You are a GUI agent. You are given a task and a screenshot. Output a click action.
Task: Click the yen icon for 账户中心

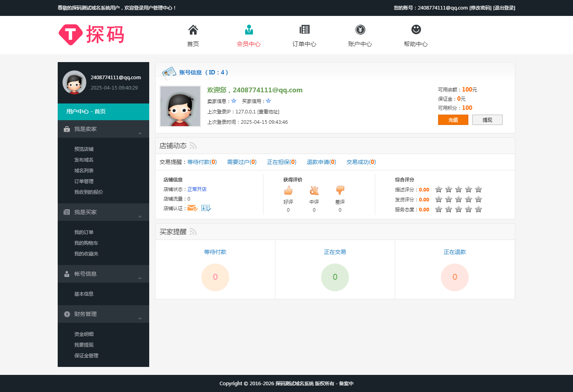(x=360, y=29)
